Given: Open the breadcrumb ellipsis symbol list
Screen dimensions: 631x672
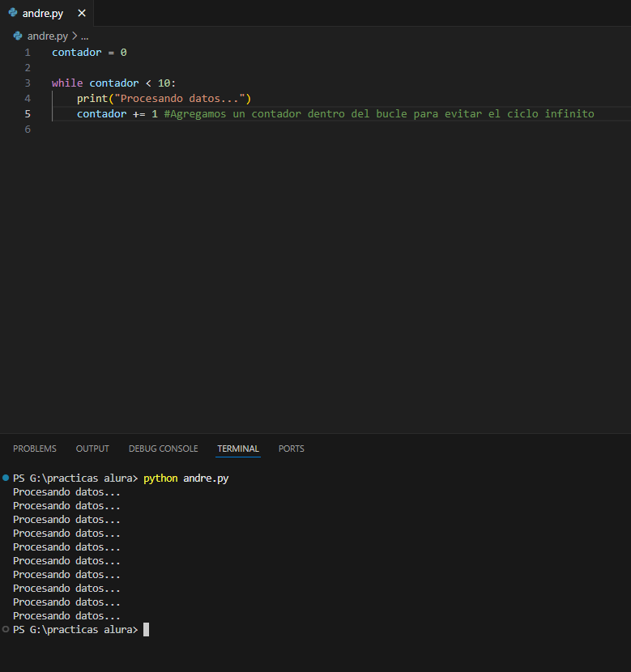Looking at the screenshot, I should point(84,36).
